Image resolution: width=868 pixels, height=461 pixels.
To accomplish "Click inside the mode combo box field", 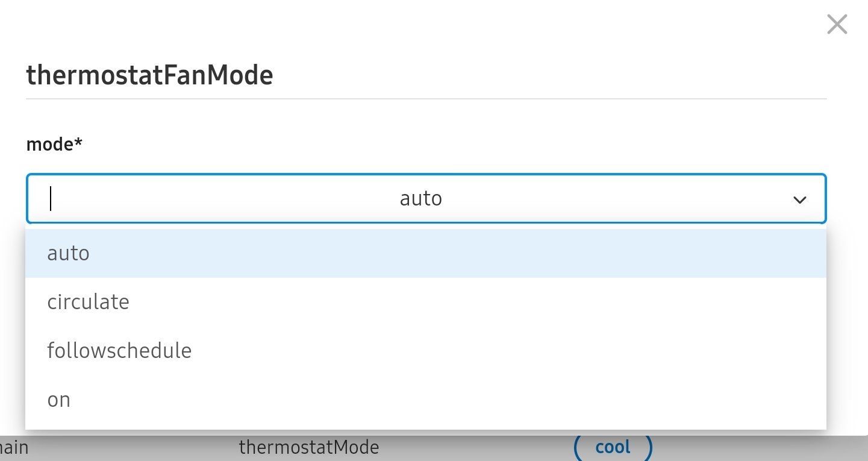I will 241,199.
